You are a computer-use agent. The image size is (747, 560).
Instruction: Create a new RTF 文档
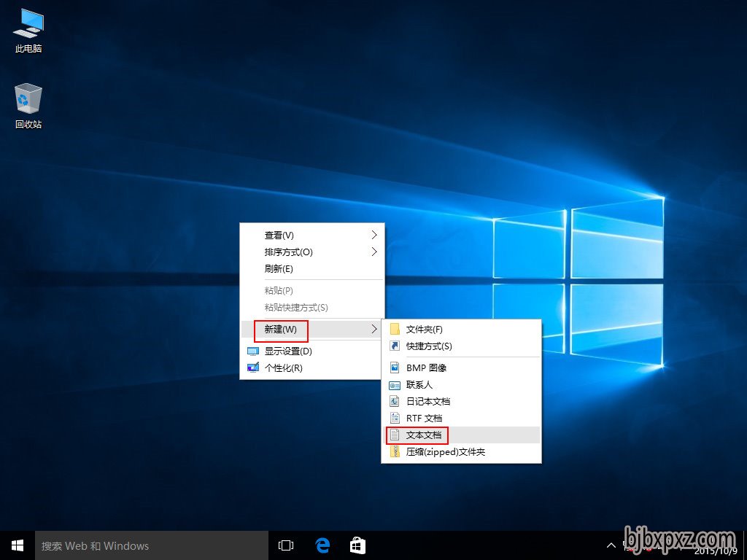(462, 418)
